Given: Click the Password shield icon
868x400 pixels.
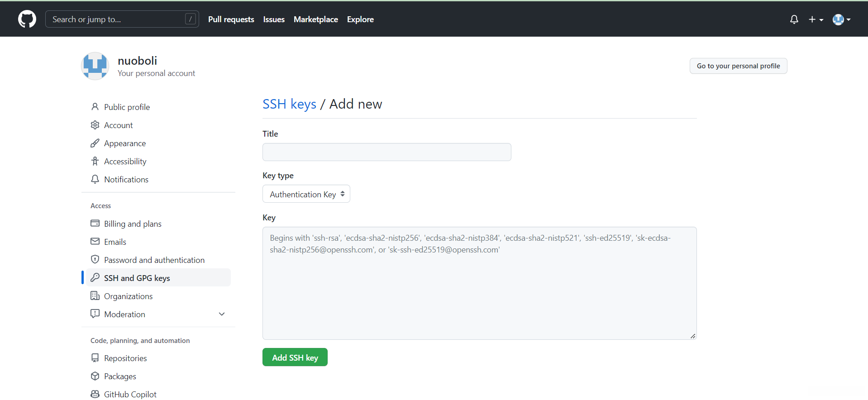Looking at the screenshot, I should click(x=95, y=260).
